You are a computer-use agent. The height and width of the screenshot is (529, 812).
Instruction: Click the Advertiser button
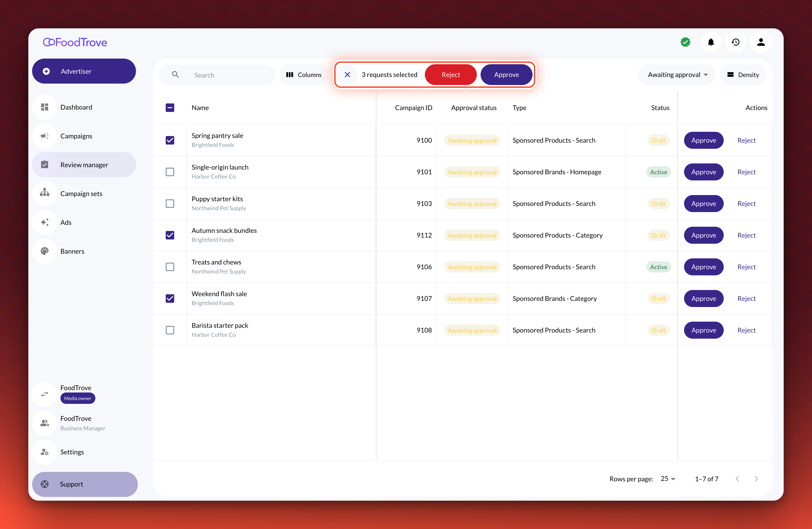coord(84,71)
